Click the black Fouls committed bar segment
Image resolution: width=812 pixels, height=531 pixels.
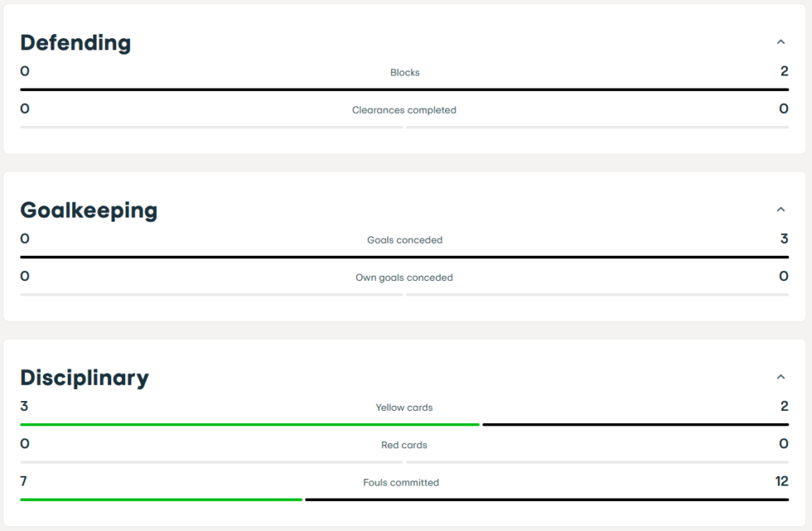tap(546, 499)
